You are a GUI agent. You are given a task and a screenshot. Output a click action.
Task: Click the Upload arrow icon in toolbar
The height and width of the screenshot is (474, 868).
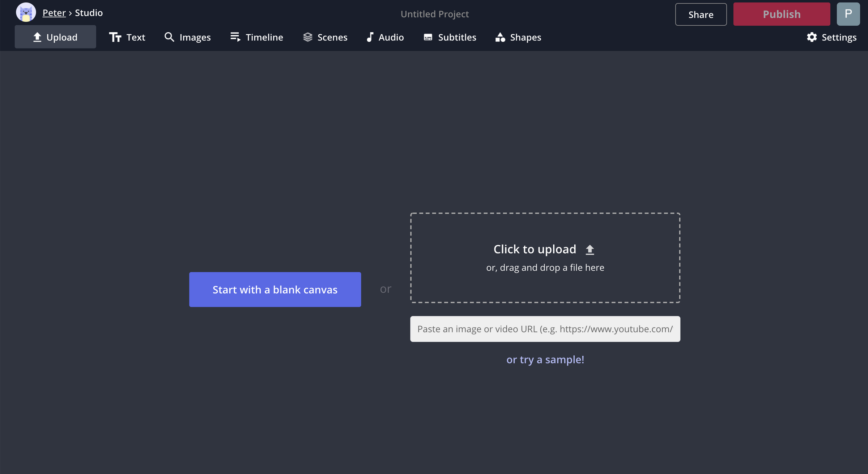click(37, 37)
